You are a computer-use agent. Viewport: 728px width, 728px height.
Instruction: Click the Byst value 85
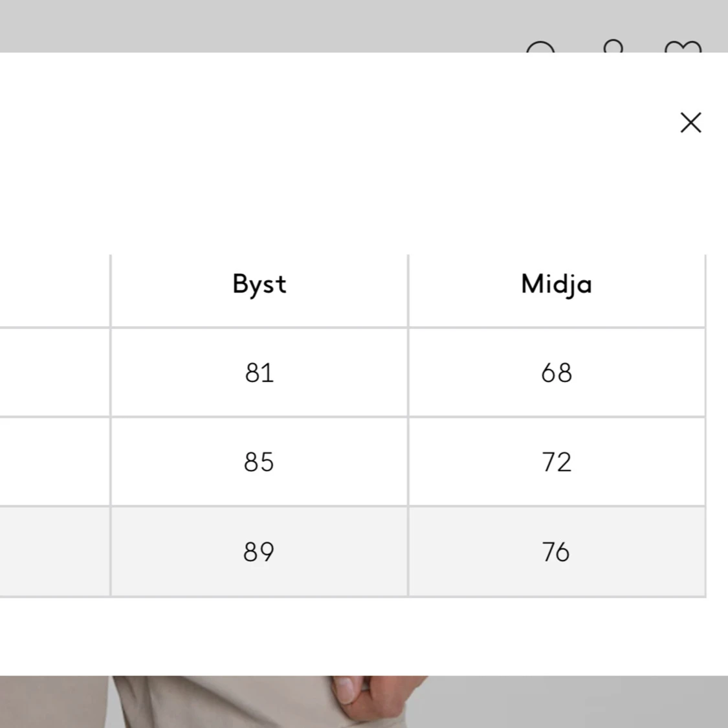(259, 462)
